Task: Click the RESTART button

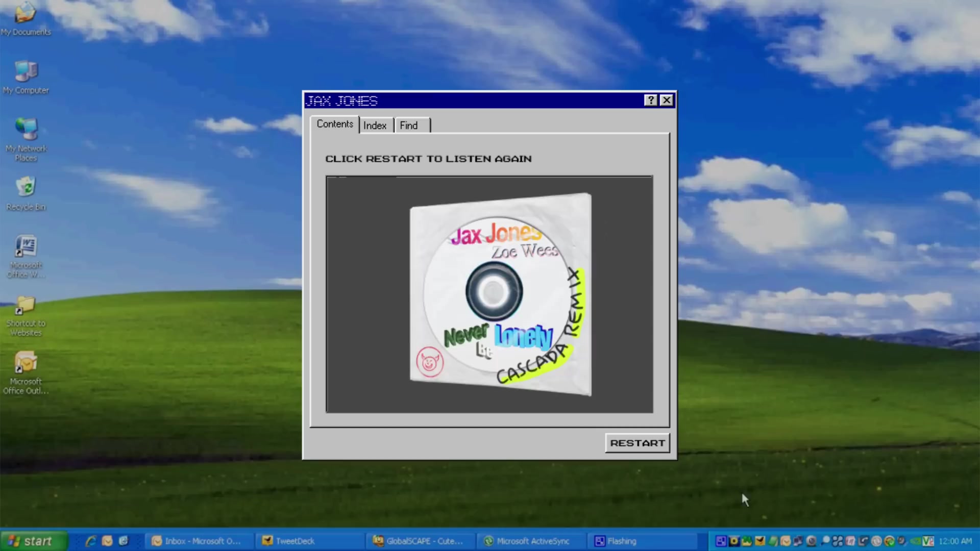Action: click(x=637, y=443)
